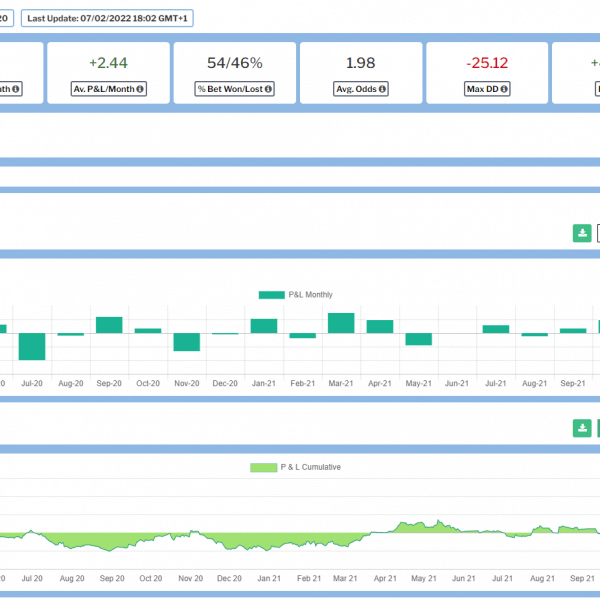Click the Jul-21 monthly bar

coord(496,329)
